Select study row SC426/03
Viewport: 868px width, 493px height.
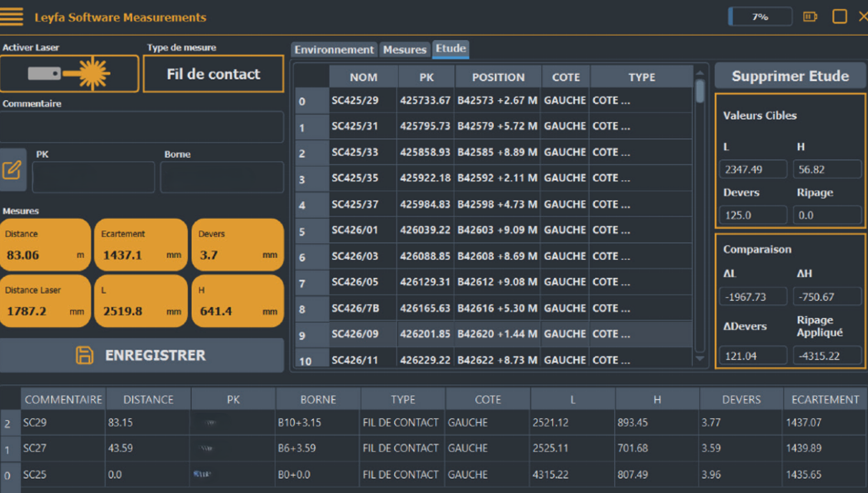493,256
